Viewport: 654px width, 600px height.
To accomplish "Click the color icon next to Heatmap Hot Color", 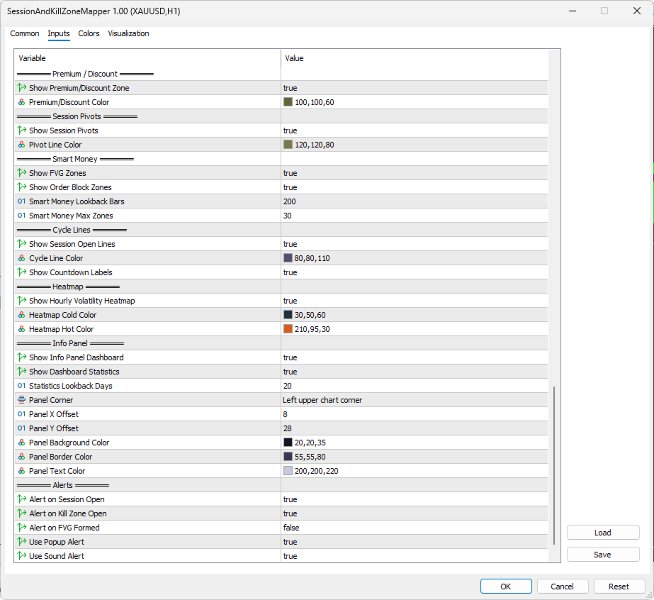I will 22,329.
